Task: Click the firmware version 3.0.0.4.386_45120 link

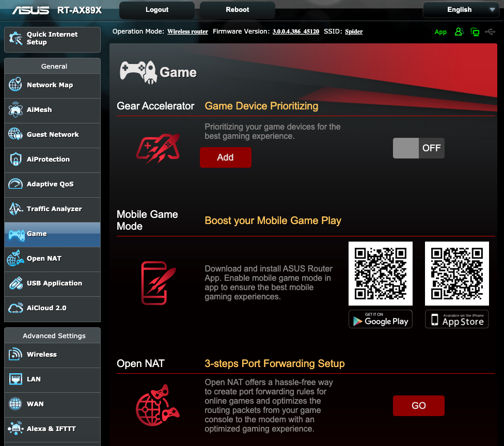Action: click(296, 31)
